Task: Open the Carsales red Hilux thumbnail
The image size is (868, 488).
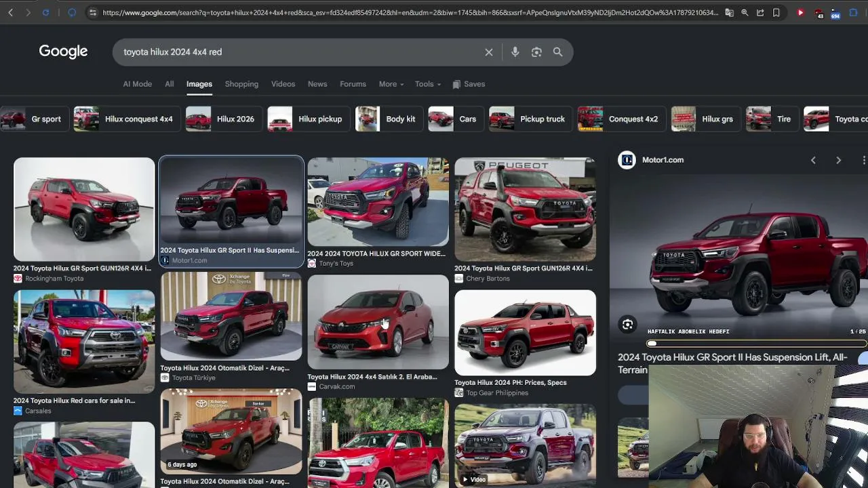Action: coord(84,342)
